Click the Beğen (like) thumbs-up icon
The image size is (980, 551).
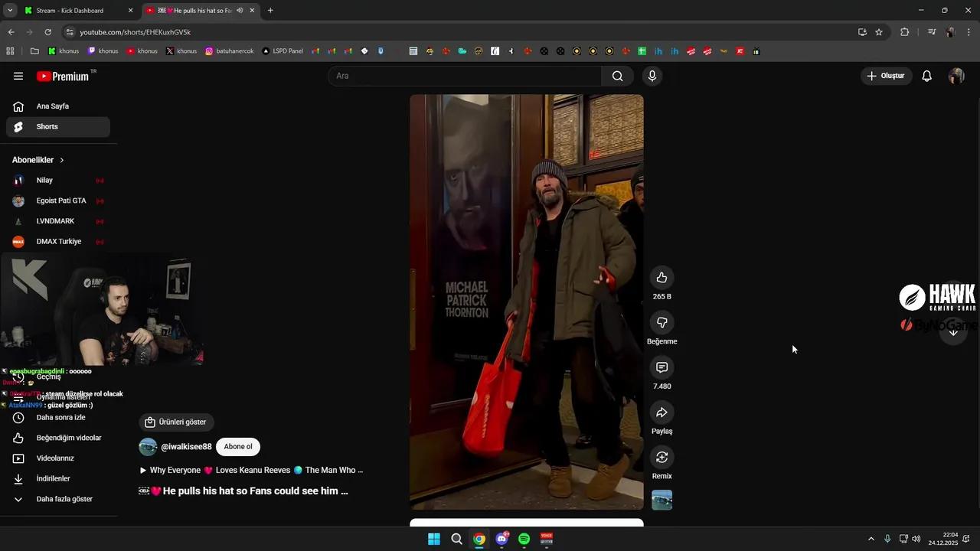[661, 278]
